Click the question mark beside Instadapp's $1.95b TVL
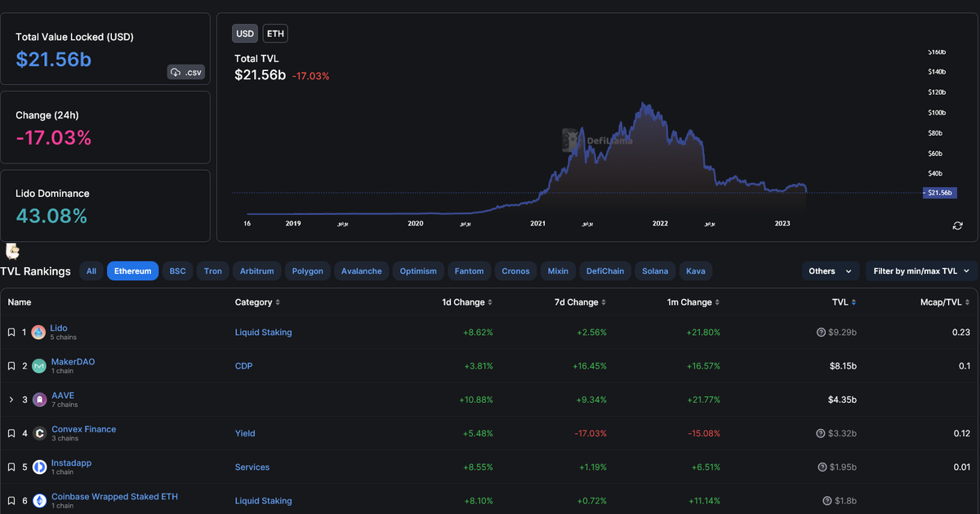This screenshot has height=514, width=980. (x=821, y=467)
